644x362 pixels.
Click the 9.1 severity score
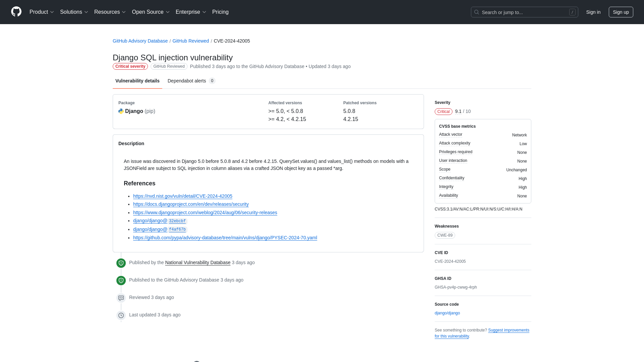click(x=458, y=111)
